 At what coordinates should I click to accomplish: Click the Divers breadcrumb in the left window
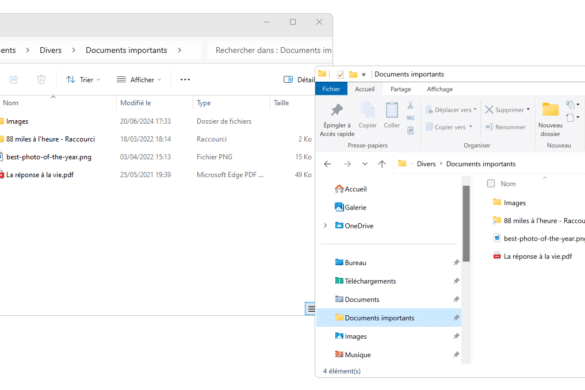(x=50, y=50)
